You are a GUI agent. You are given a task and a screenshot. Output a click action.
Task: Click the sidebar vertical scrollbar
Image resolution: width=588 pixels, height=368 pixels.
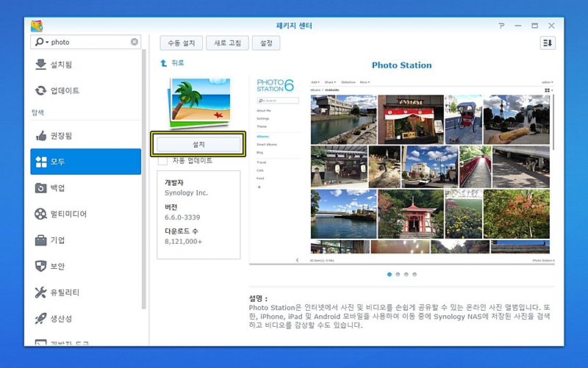(143, 179)
